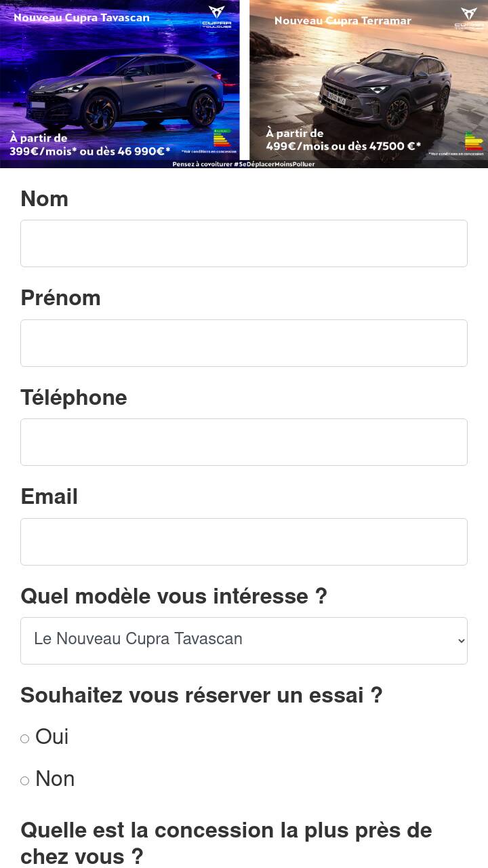Image resolution: width=488 pixels, height=868 pixels.
Task: Click the Téléphone input box
Action: coord(244,442)
